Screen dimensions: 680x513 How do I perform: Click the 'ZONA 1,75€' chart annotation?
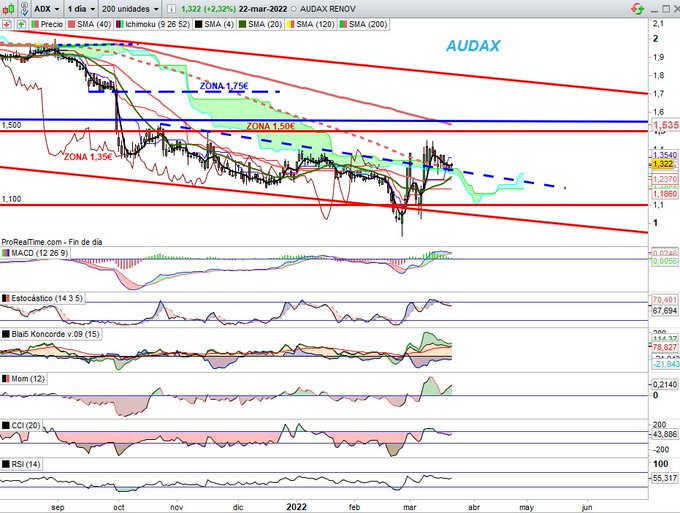click(224, 86)
